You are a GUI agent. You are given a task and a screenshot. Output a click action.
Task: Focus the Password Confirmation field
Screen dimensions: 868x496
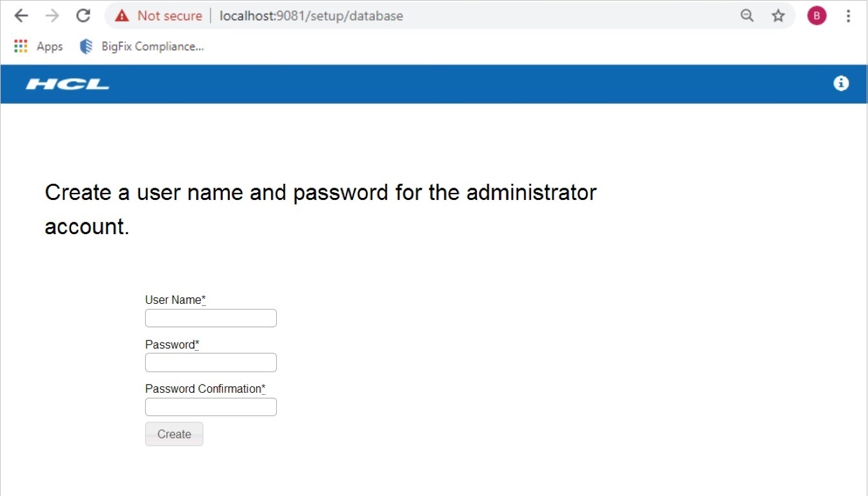tap(211, 407)
